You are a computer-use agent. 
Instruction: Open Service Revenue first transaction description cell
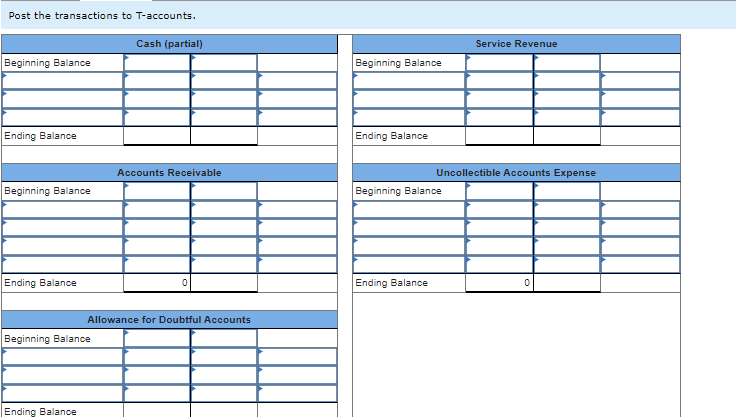[409, 81]
